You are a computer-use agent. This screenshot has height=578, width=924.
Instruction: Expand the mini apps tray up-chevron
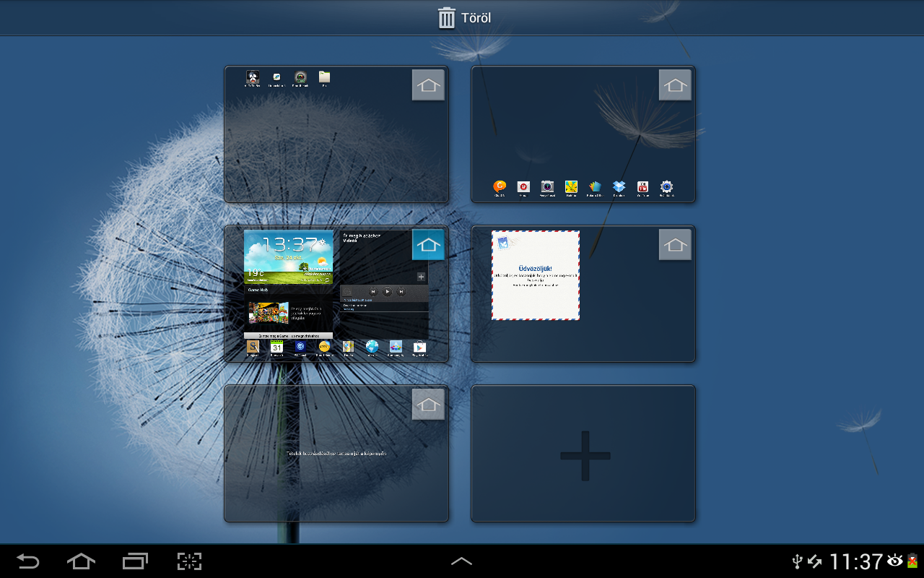pos(461,561)
